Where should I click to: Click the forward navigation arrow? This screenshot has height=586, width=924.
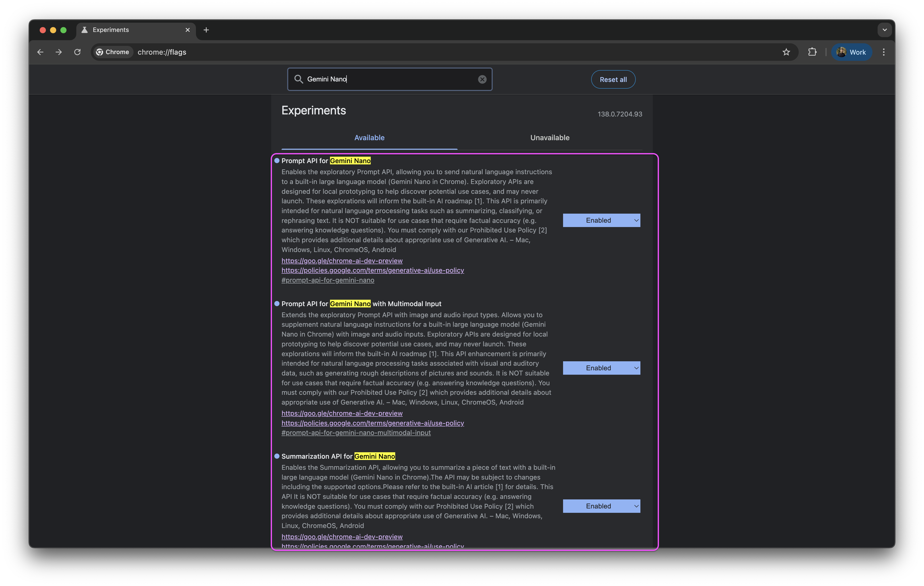coord(59,52)
